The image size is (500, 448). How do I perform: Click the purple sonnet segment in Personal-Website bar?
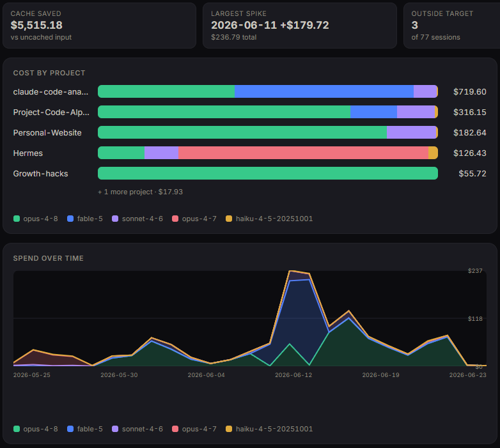411,132
